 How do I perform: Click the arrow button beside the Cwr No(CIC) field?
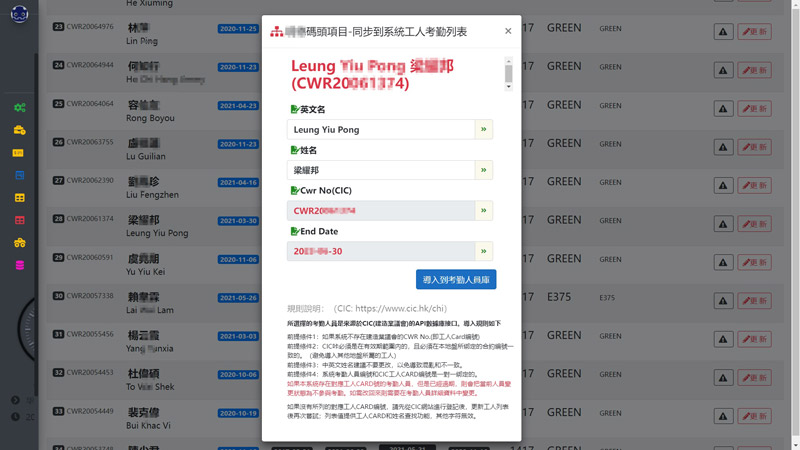point(483,211)
